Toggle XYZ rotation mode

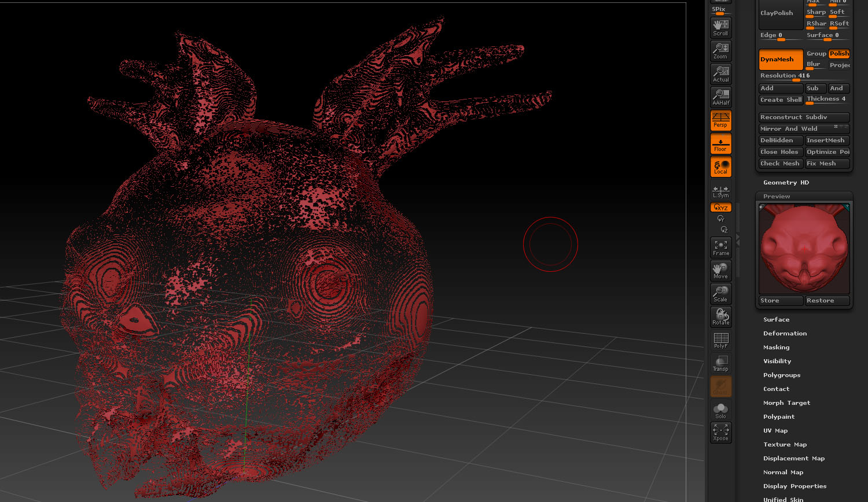click(721, 207)
